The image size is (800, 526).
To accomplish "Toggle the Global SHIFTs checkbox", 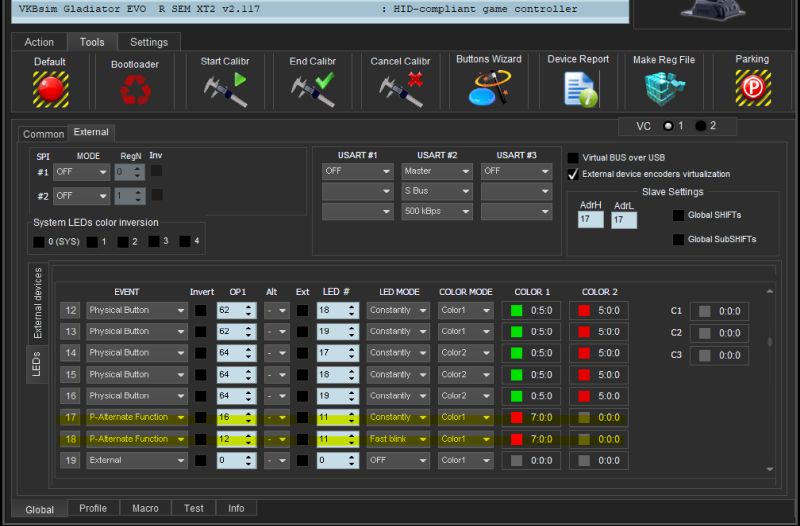I will click(x=678, y=215).
